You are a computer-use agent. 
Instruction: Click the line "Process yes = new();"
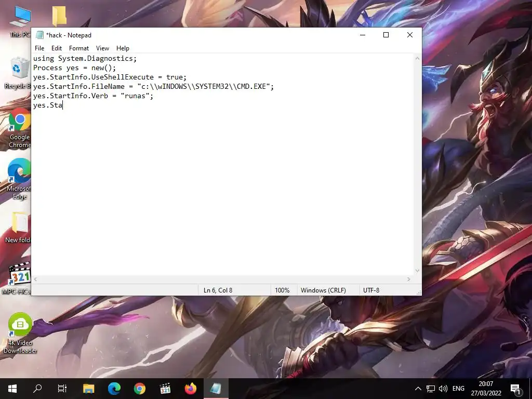75,68
